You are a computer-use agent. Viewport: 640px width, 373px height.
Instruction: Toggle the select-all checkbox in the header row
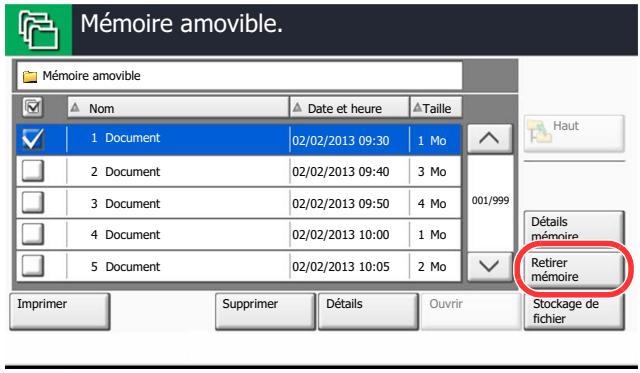(x=32, y=107)
